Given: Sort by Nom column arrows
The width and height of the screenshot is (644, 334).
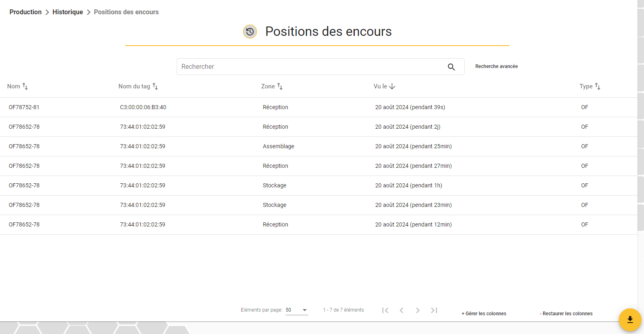Looking at the screenshot, I should click(25, 86).
